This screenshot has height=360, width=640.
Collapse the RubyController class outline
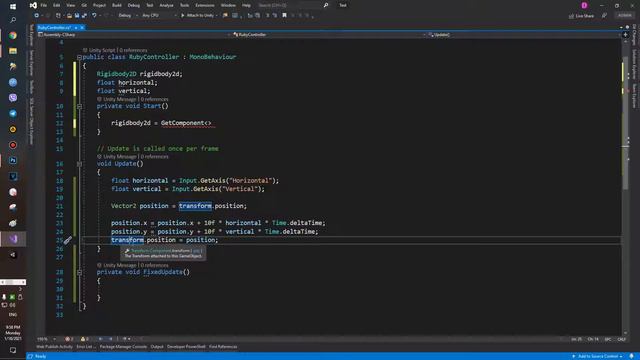point(79,57)
